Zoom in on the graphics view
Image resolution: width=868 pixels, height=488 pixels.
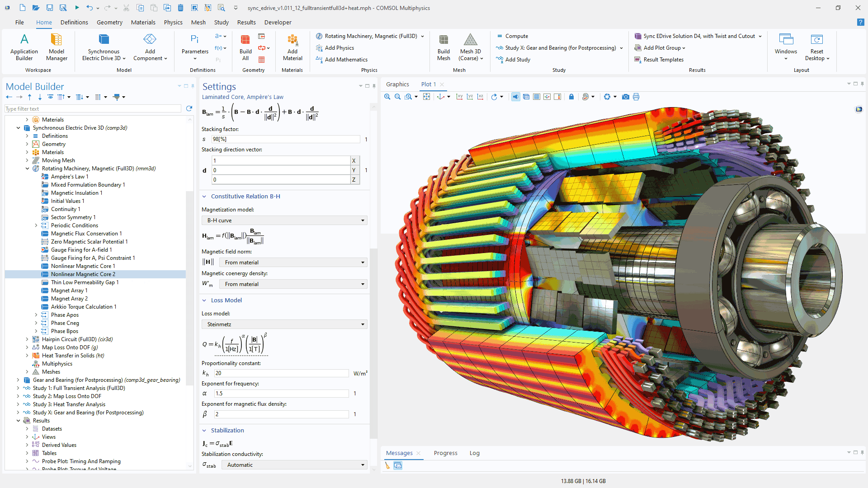(387, 97)
